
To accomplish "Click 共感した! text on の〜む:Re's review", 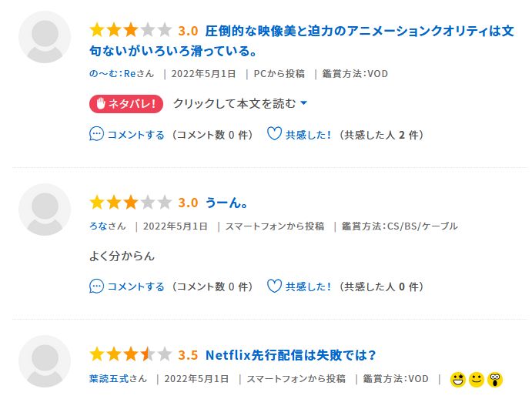I will [x=308, y=134].
